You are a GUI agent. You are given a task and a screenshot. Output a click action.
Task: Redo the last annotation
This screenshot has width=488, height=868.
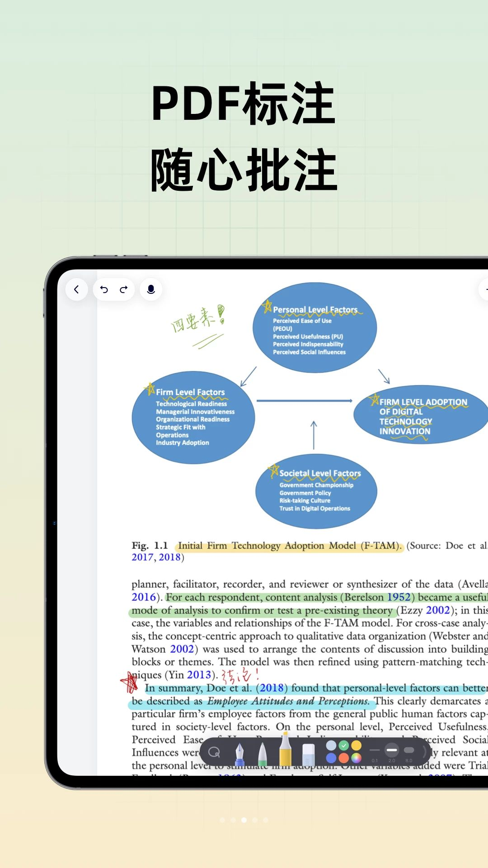[123, 289]
